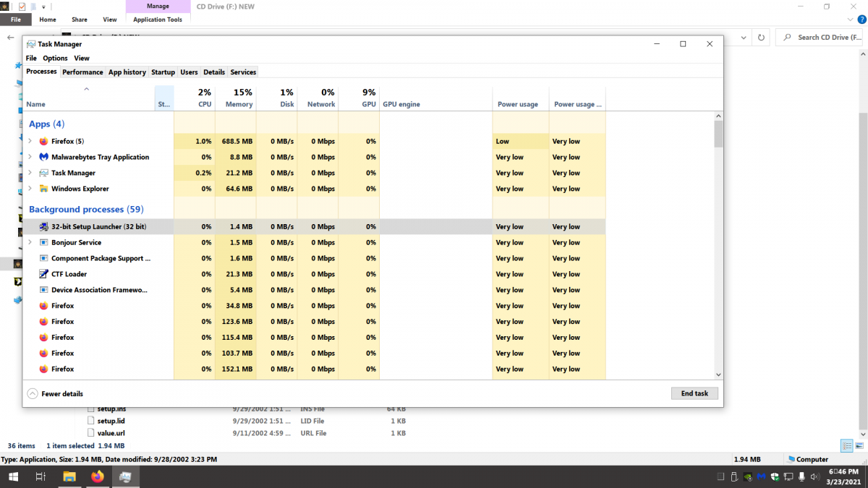Expand the Windows Explorer process entry

point(30,189)
